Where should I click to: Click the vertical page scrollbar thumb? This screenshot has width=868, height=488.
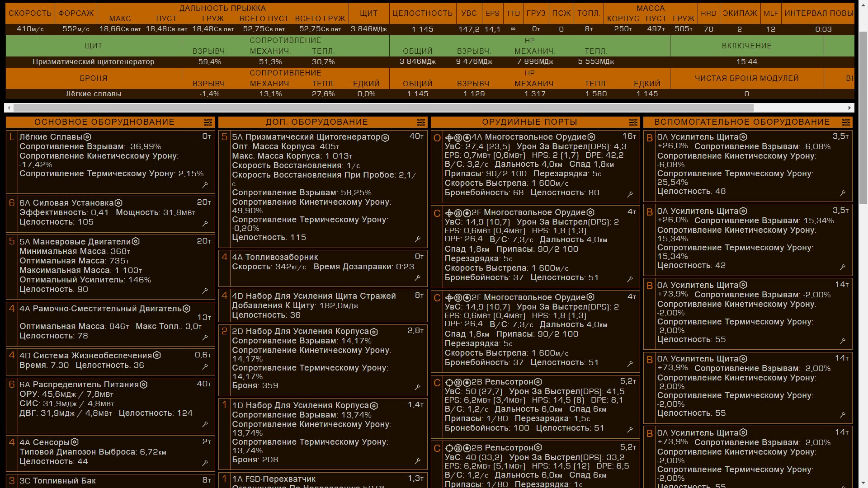click(863, 117)
